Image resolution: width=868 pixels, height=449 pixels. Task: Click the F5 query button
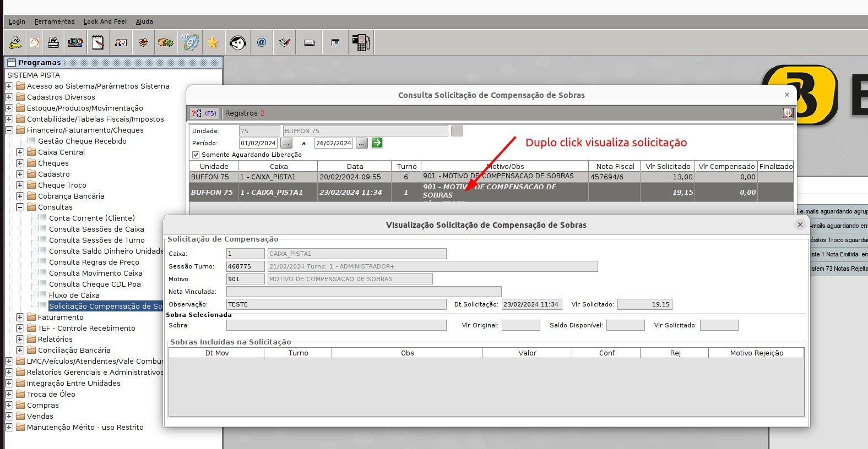coord(204,113)
